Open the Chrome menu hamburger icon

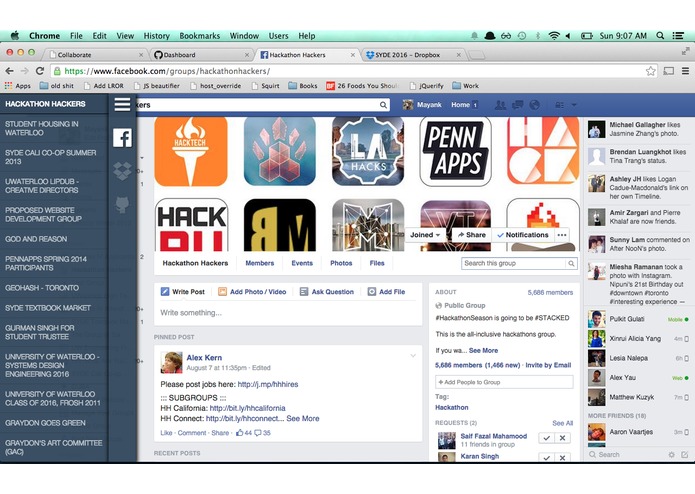tap(685, 71)
